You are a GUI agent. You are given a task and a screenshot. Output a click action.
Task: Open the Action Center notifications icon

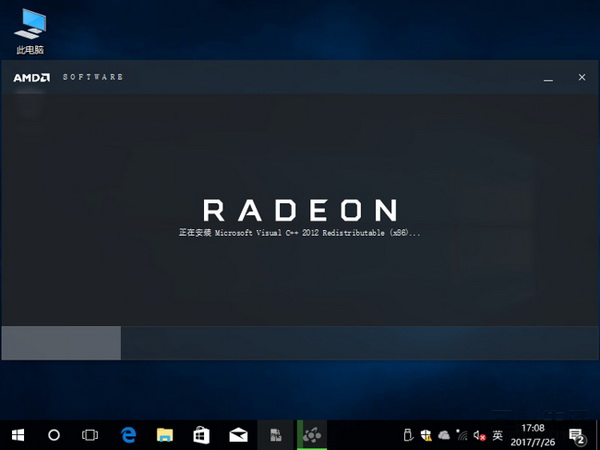(x=577, y=436)
